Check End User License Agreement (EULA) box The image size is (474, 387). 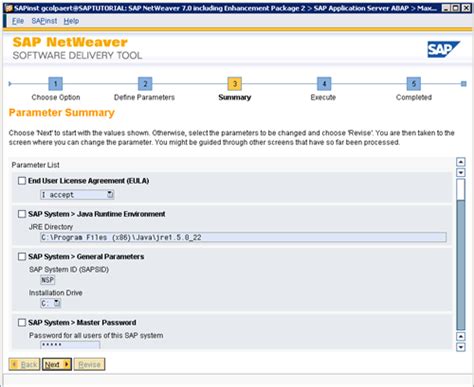22,181
